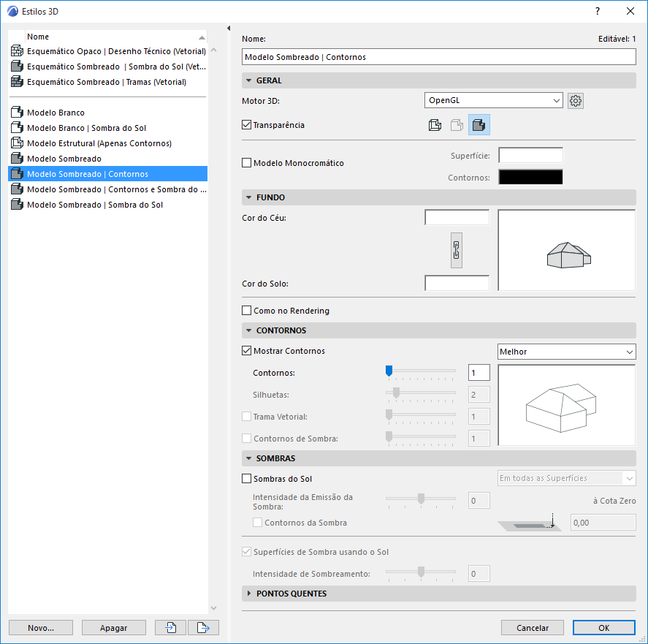The height and width of the screenshot is (644, 648).
Task: Click the Cor do Solo color swatch
Action: [x=457, y=284]
